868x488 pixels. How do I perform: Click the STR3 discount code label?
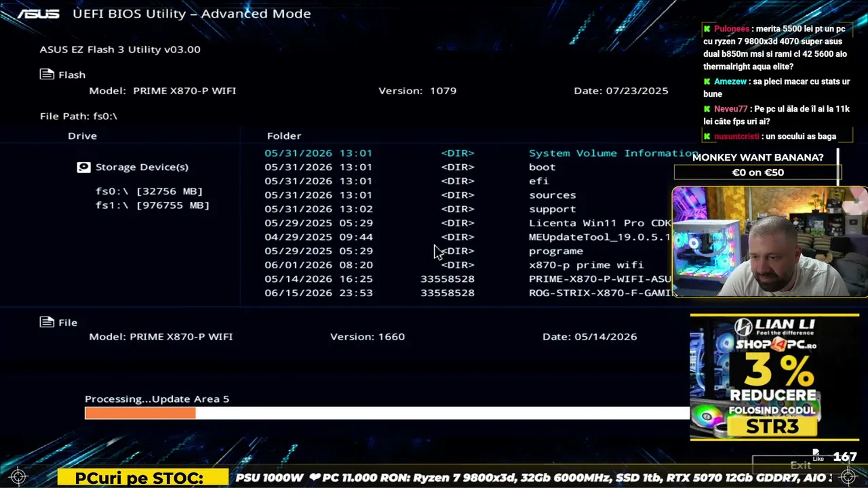point(772,426)
